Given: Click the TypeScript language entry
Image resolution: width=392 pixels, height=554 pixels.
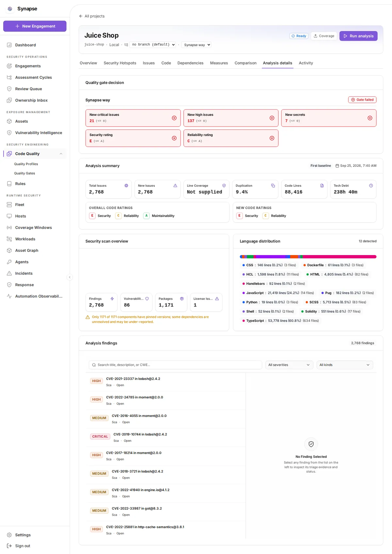Looking at the screenshot, I should (x=281, y=321).
